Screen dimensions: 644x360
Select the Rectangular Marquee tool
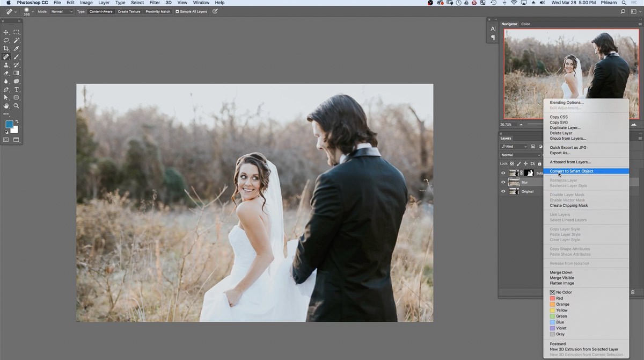tap(17, 32)
